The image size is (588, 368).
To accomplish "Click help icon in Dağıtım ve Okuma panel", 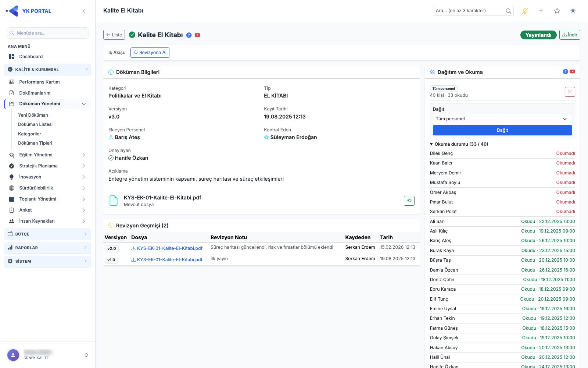I will click(x=565, y=72).
